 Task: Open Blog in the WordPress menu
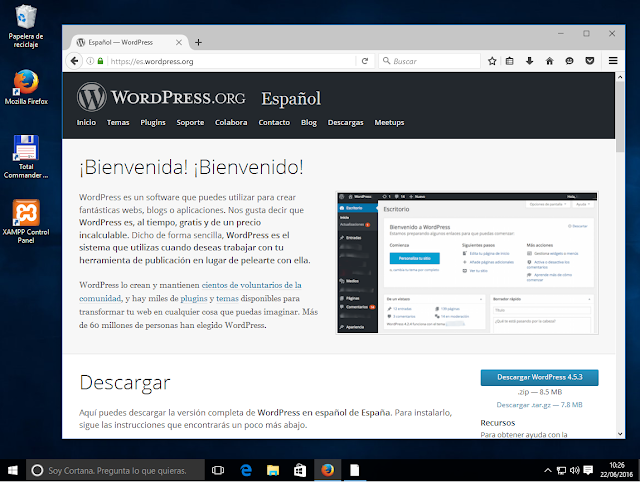click(x=309, y=122)
